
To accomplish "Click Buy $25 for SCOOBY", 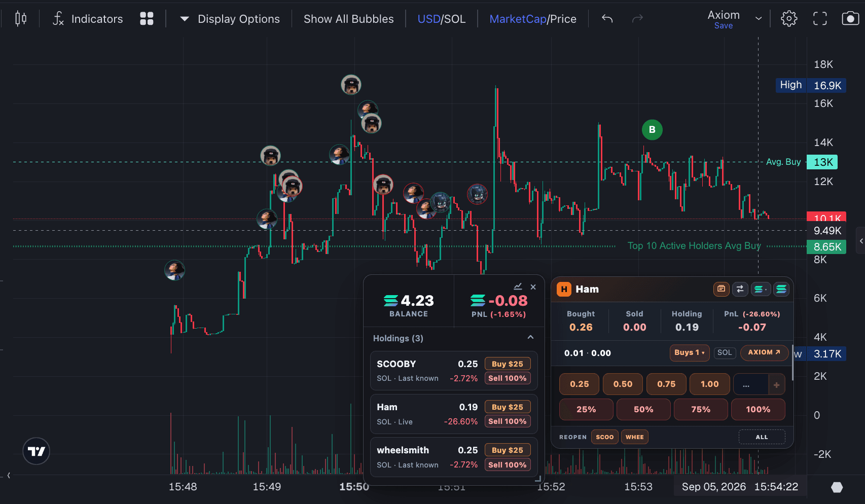I will (507, 364).
